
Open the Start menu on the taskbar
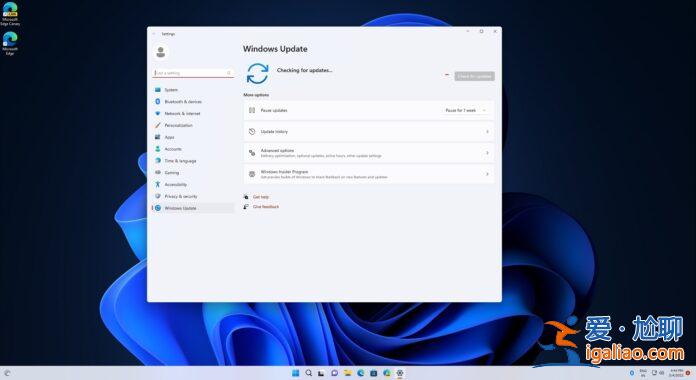[295, 373]
